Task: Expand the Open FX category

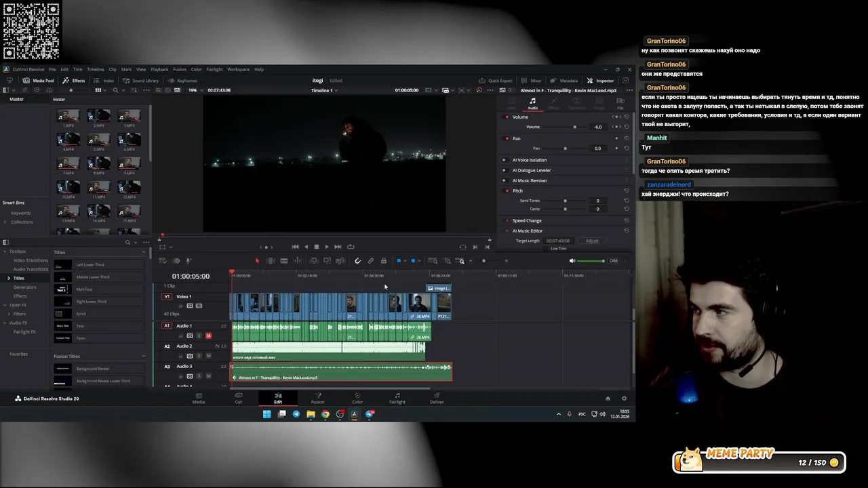Action: [x=5, y=305]
